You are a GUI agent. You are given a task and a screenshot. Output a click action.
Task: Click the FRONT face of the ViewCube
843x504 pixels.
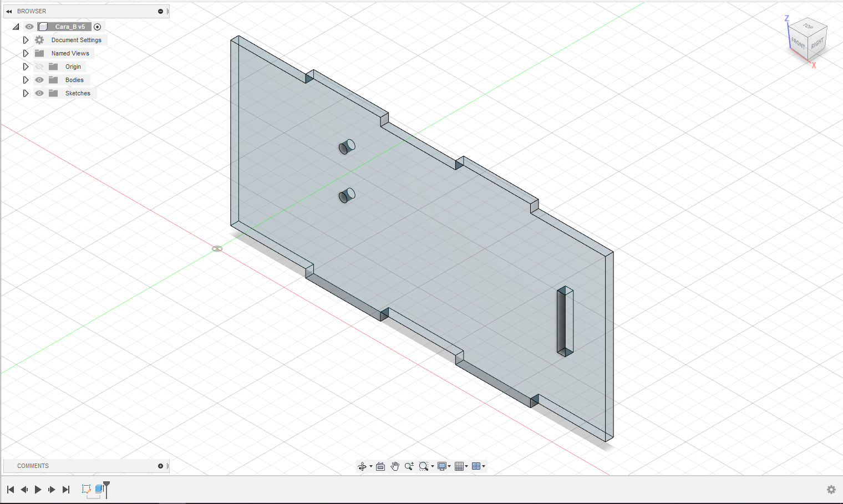(x=798, y=42)
